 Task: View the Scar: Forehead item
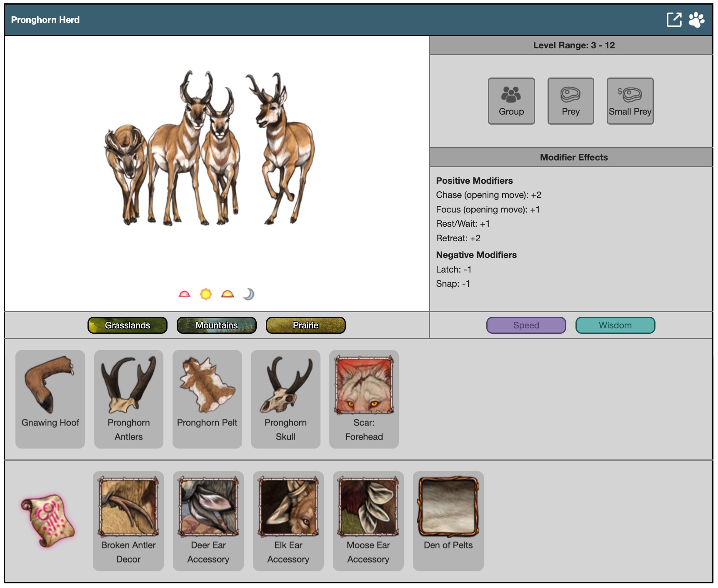(364, 399)
